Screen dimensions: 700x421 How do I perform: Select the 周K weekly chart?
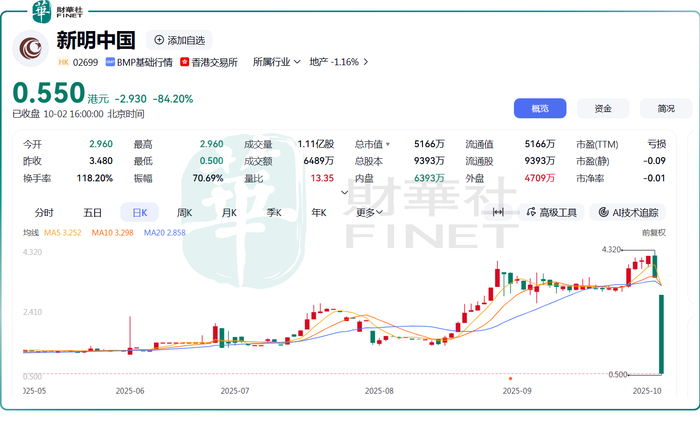[184, 213]
